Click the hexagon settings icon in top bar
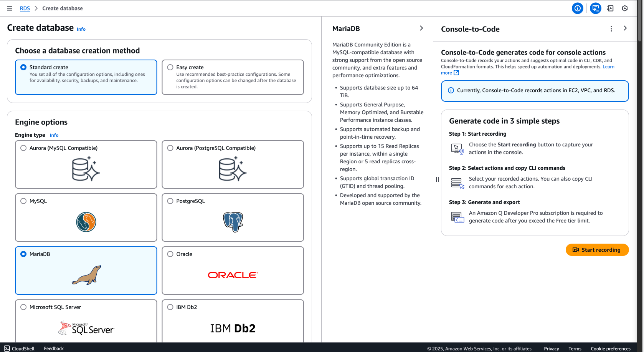The height and width of the screenshot is (352, 644). click(625, 8)
